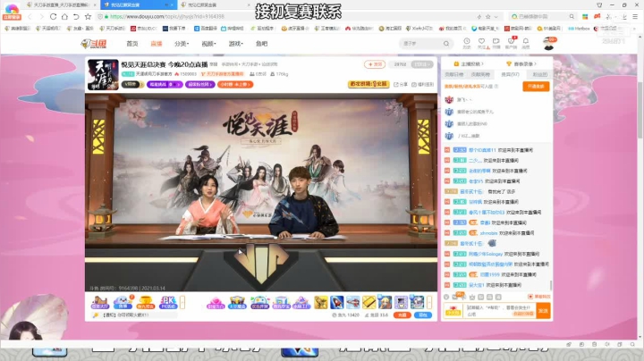Expand the activity icons list arrow
Screen dimensions: 644x361
[182, 303]
